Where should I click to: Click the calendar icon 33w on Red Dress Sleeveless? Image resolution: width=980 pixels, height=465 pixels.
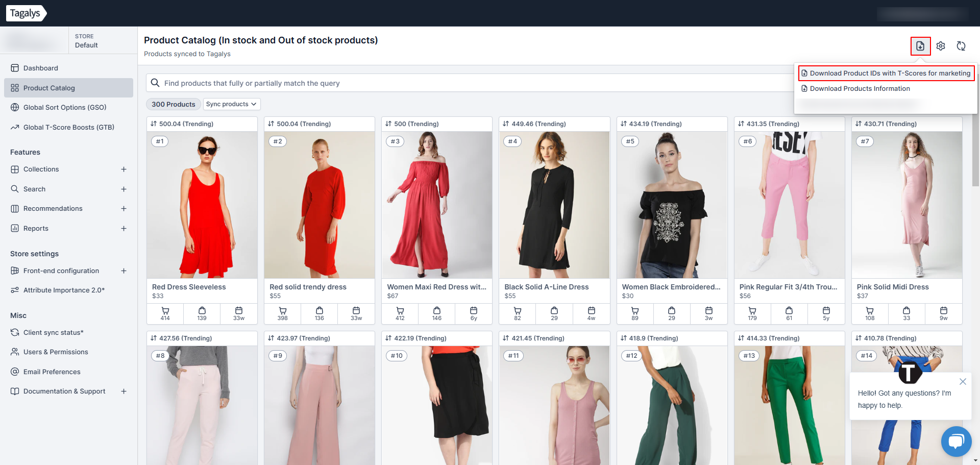pyautogui.click(x=239, y=310)
